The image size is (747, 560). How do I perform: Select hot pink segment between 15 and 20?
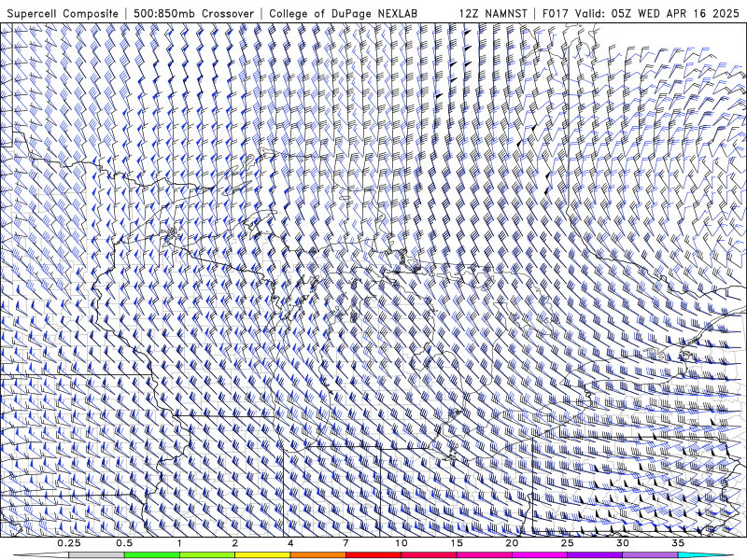pos(484,555)
